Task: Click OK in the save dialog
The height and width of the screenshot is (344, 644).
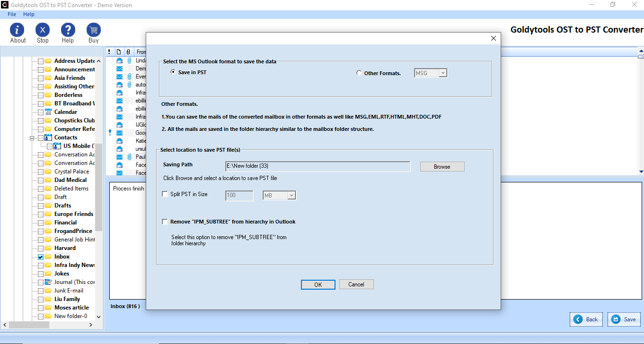Action: 318,284
